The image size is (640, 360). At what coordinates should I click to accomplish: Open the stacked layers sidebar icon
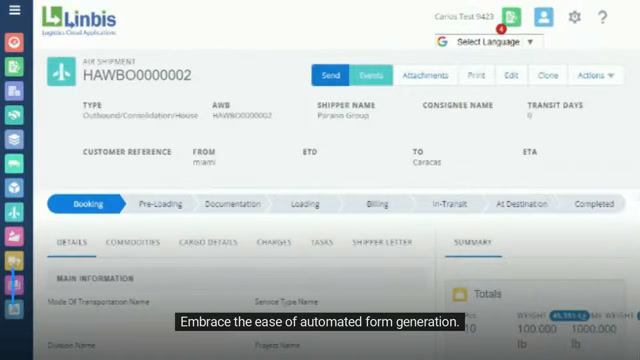click(14, 139)
